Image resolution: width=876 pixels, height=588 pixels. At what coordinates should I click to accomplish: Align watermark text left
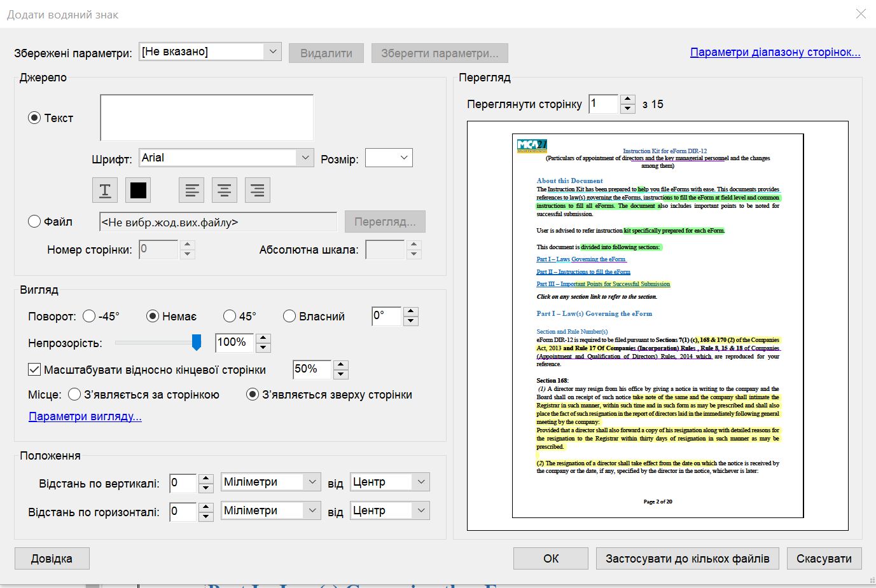point(191,190)
